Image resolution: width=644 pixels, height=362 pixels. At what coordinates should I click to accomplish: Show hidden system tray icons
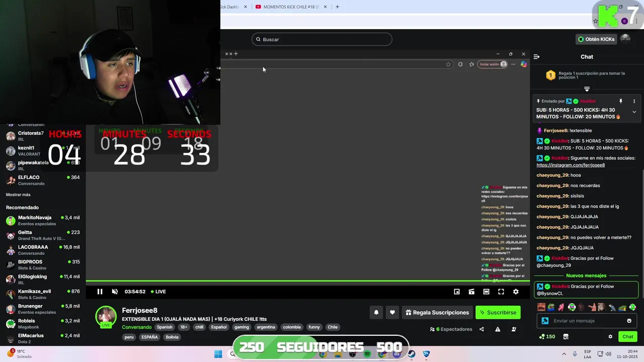563,354
